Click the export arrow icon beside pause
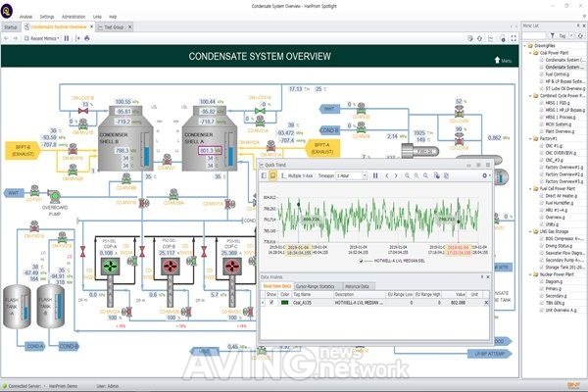The height and width of the screenshot is (392, 588). [77, 38]
